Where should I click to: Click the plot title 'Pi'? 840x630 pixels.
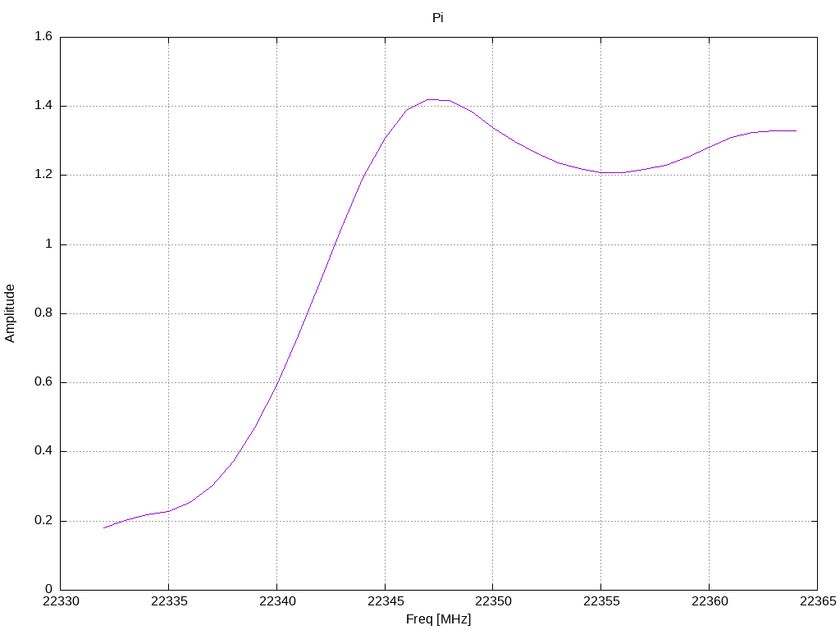tap(438, 18)
